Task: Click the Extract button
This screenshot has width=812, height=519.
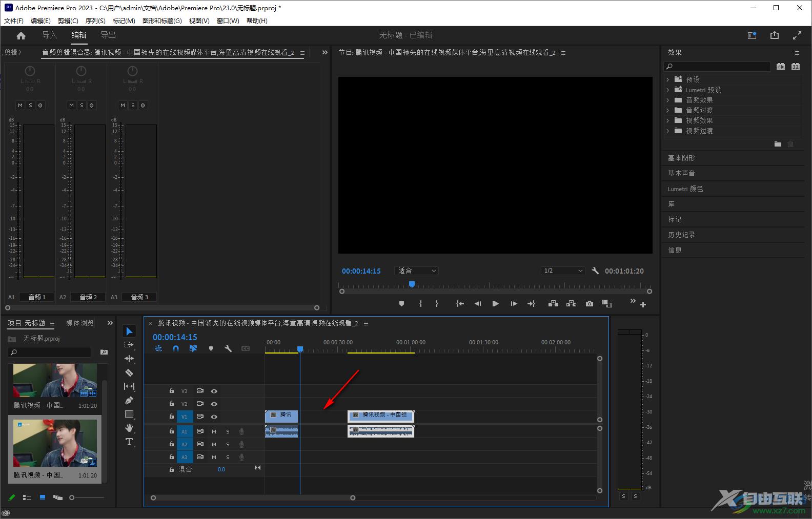Action: [x=571, y=304]
